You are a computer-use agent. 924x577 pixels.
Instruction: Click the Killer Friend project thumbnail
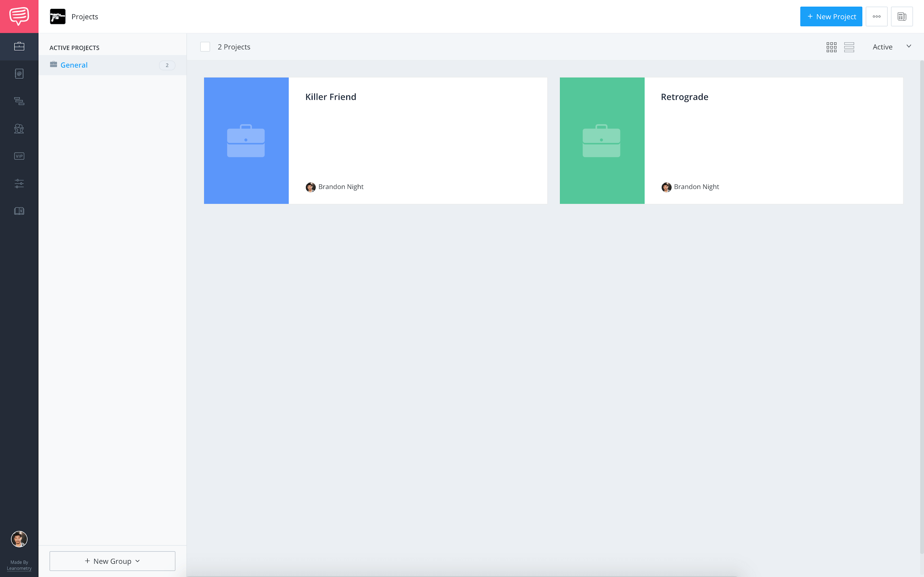(246, 140)
